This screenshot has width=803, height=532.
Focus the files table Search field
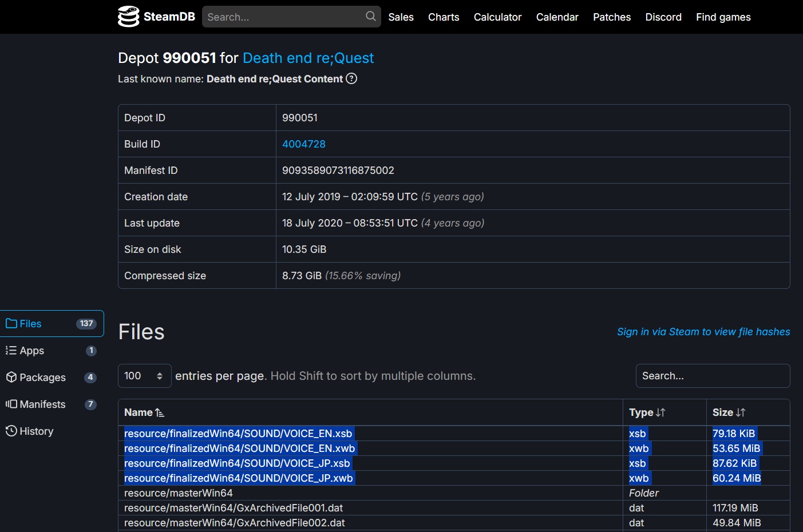713,376
